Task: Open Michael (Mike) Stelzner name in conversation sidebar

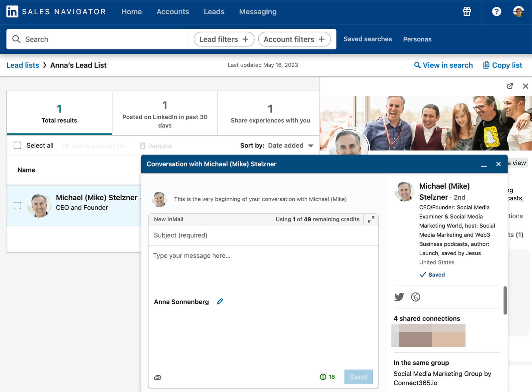Action: click(x=444, y=191)
